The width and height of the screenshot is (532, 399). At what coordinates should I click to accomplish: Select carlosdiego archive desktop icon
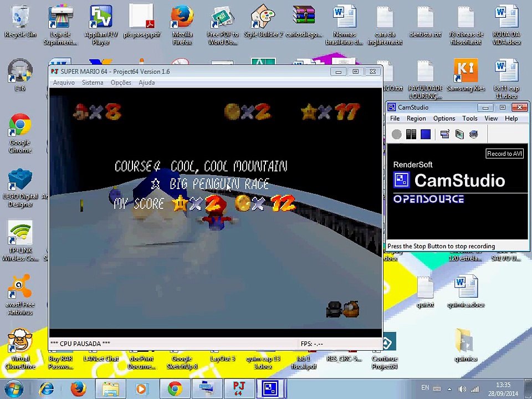(304, 21)
